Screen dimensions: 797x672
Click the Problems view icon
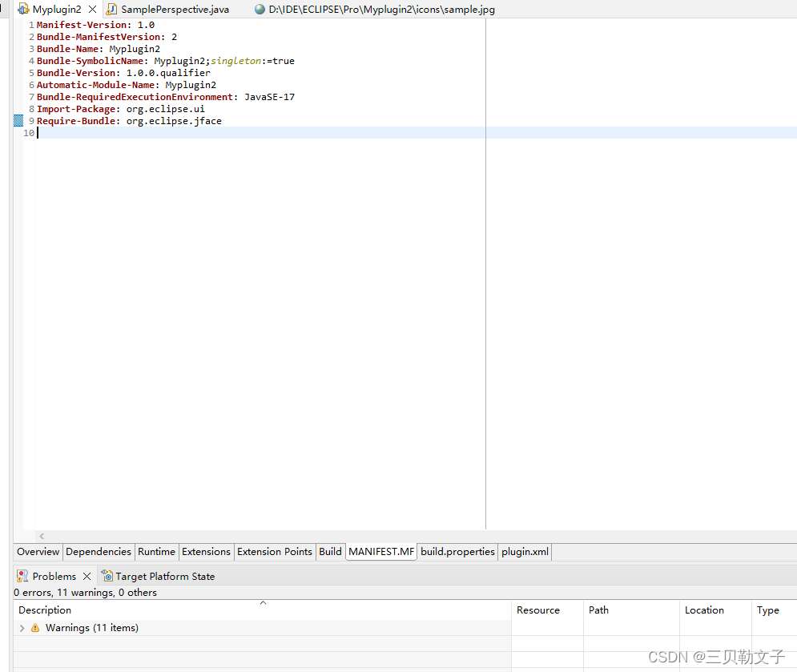pyautogui.click(x=22, y=576)
